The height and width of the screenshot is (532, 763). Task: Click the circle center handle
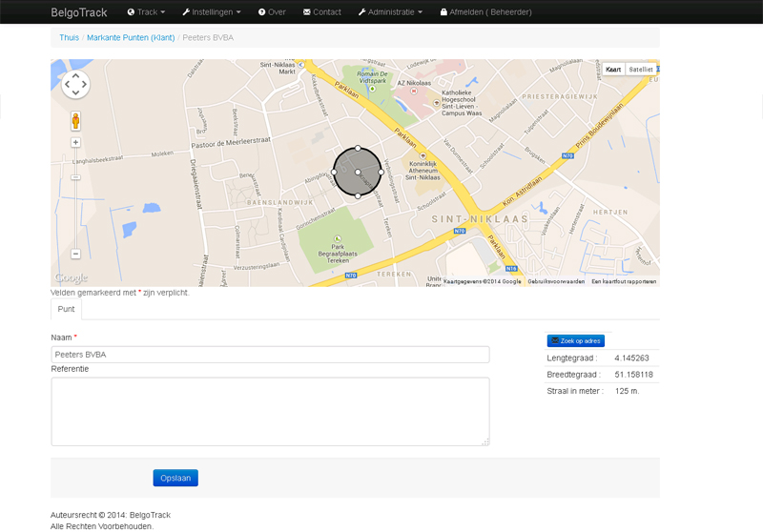[x=358, y=173]
